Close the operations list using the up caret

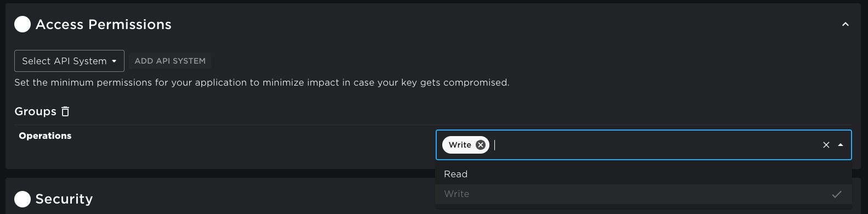[x=841, y=145]
